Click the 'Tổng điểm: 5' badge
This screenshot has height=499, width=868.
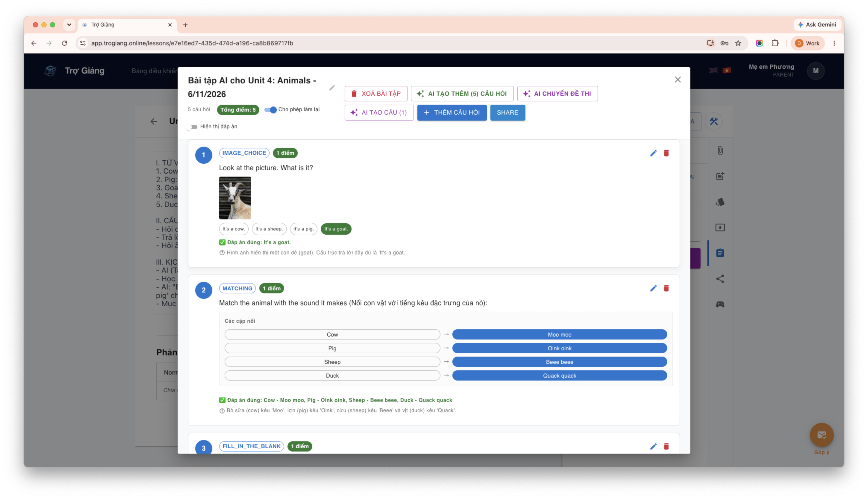click(238, 110)
